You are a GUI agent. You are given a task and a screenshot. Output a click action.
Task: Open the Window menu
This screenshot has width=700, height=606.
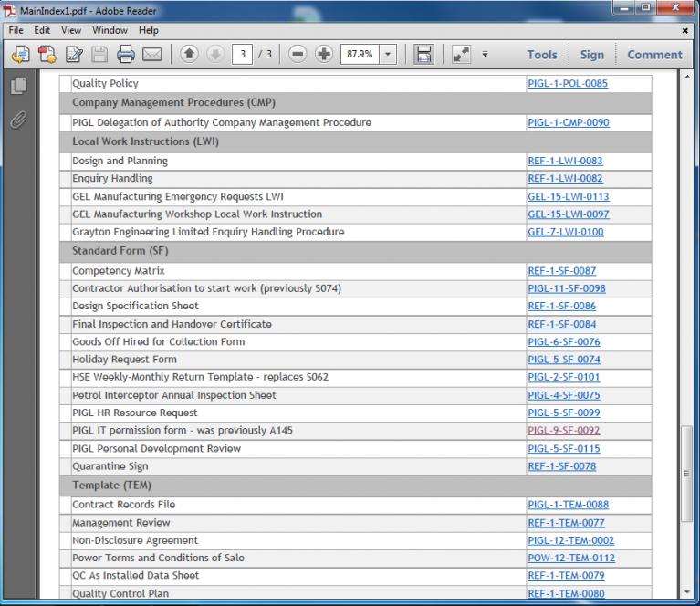(110, 30)
